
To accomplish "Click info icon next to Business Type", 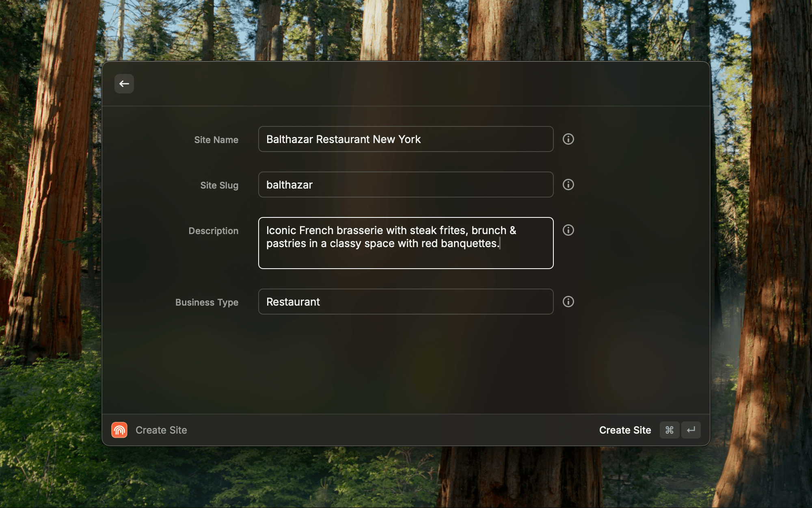I will tap(568, 302).
